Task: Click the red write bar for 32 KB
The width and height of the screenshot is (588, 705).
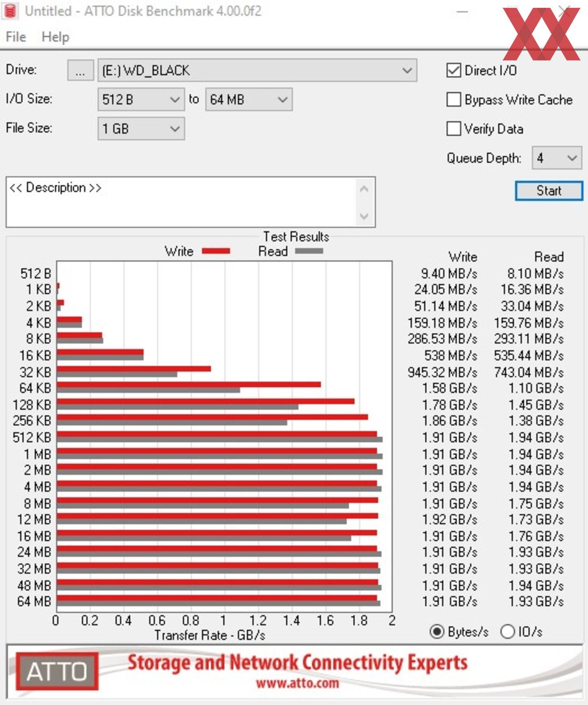Action: pyautogui.click(x=134, y=369)
